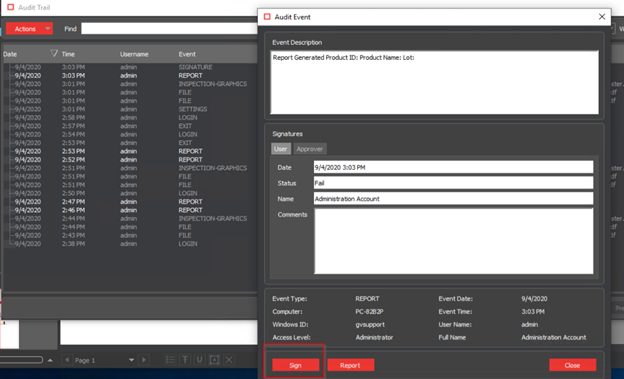Click the T text tool icon
Screen dimensions: 624x379
click(185, 360)
